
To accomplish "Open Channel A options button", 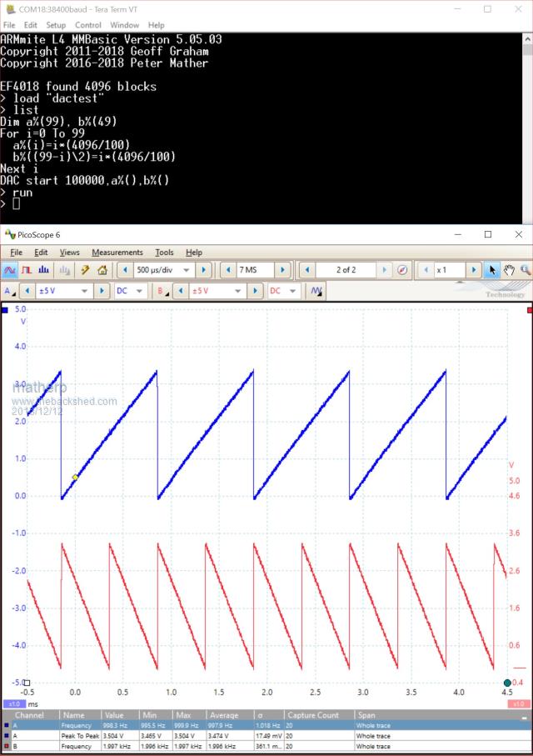I will 9,291.
